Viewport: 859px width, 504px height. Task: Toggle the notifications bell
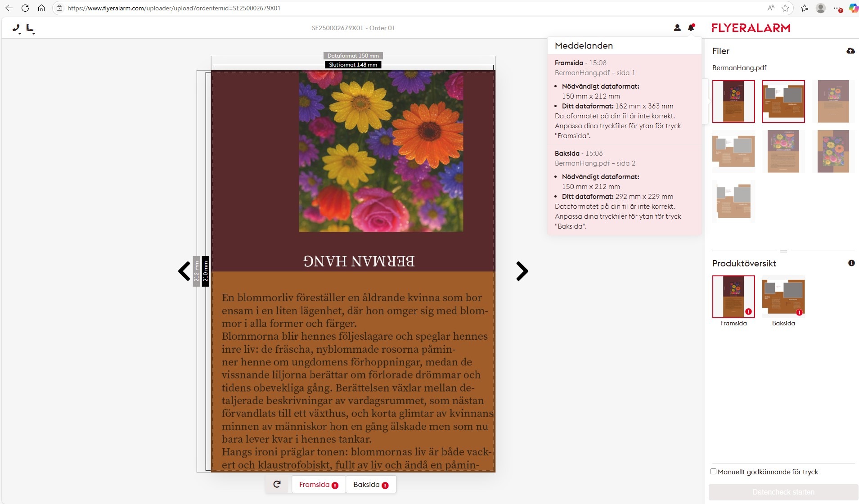coord(691,28)
